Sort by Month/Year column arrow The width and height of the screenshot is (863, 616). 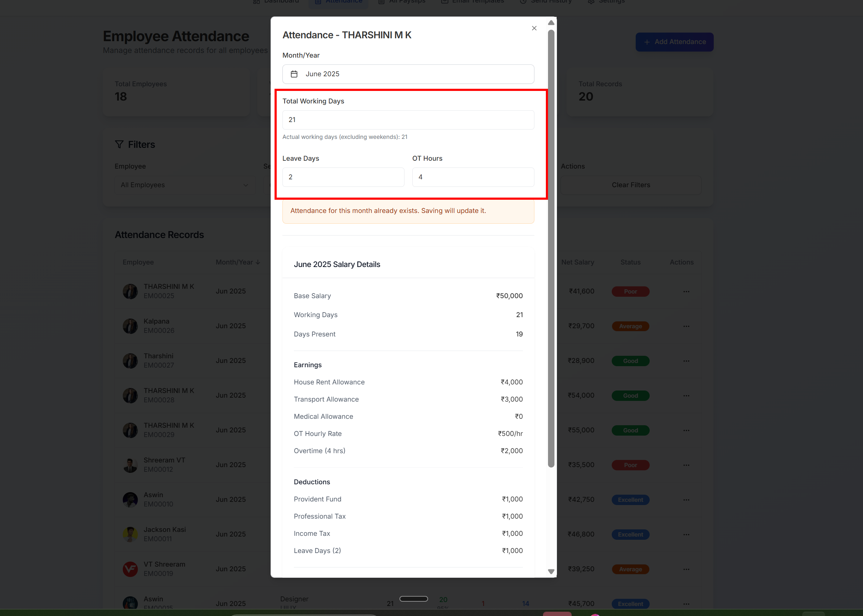(258, 262)
